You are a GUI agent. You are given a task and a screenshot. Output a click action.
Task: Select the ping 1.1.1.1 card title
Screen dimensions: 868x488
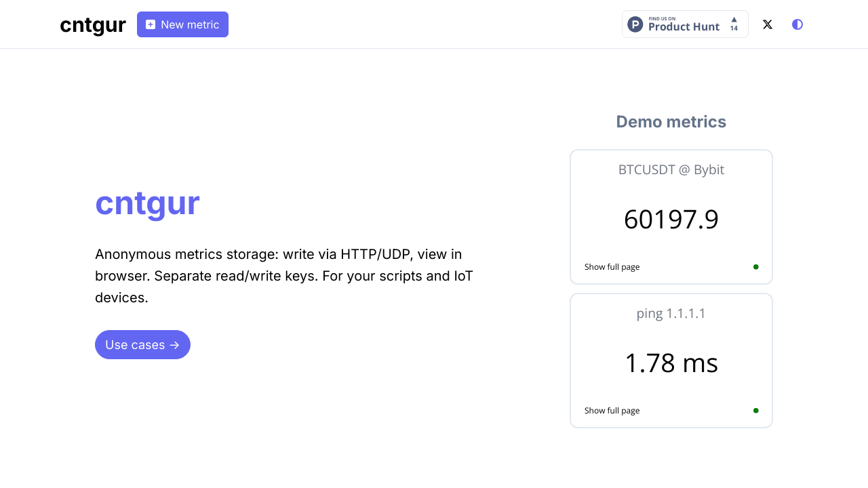click(671, 314)
